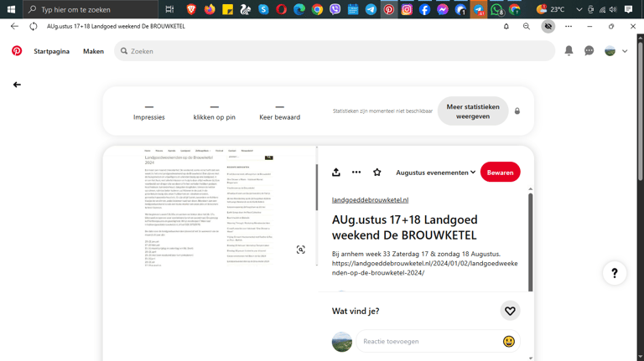This screenshot has width=644, height=361.
Task: Click the help question mark button
Action: click(x=615, y=273)
